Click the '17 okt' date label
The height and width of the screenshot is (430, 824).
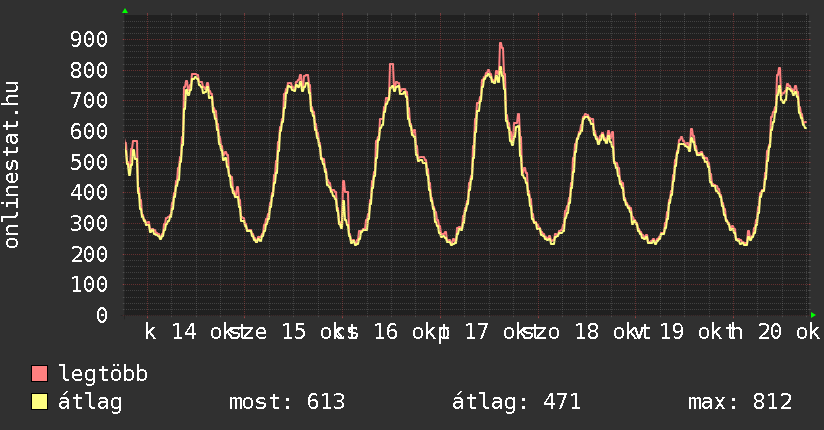(x=497, y=332)
